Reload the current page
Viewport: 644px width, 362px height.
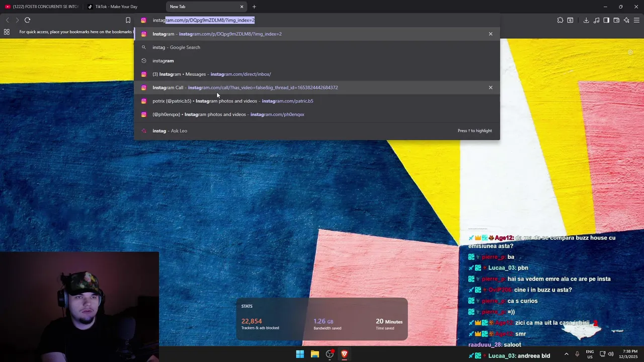[x=27, y=20]
